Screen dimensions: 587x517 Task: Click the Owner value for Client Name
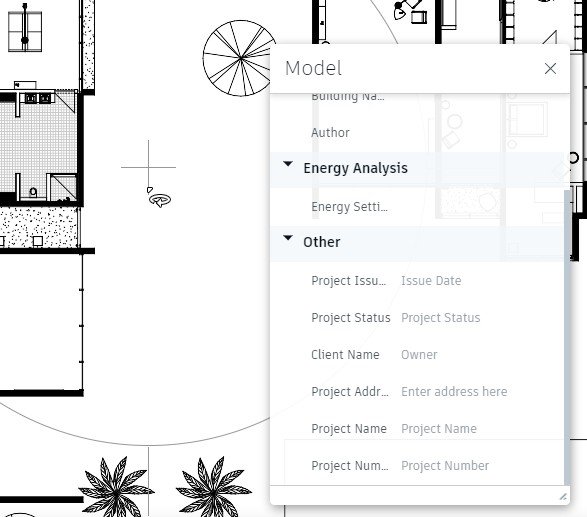pyautogui.click(x=419, y=355)
